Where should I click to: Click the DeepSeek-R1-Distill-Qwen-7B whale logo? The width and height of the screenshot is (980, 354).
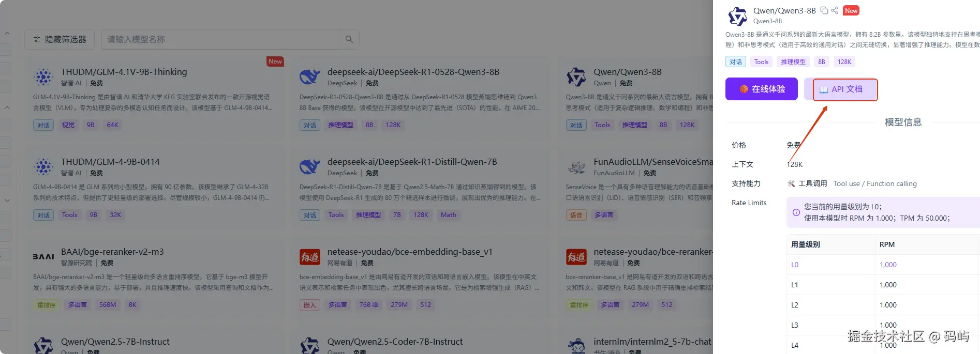coord(309,167)
